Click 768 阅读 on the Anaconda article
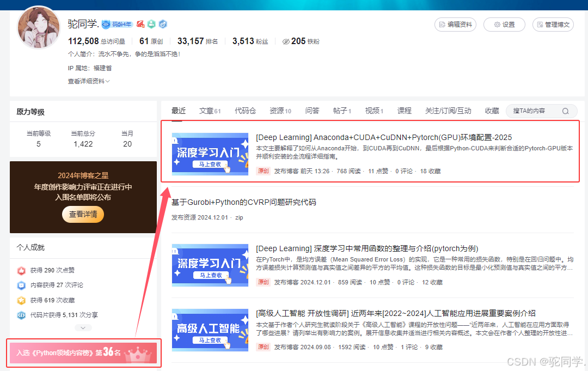The image size is (588, 371). click(x=349, y=172)
